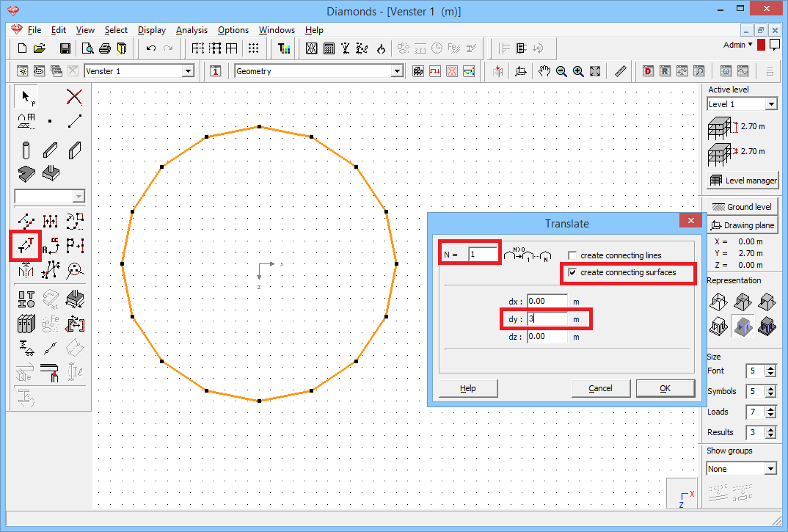Click the print preview icon
Screen dimensions: 788x532
click(x=87, y=48)
